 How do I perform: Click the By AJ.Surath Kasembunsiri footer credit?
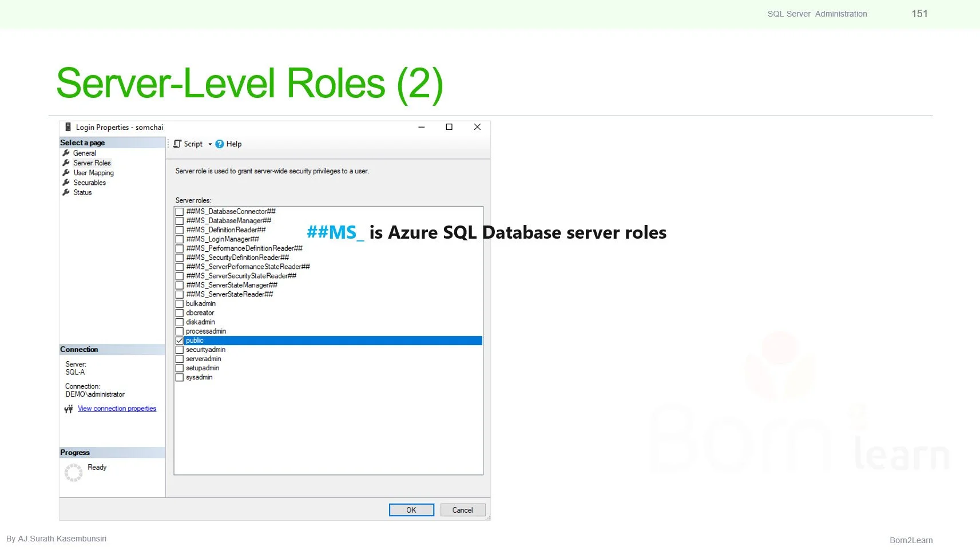tap(56, 539)
